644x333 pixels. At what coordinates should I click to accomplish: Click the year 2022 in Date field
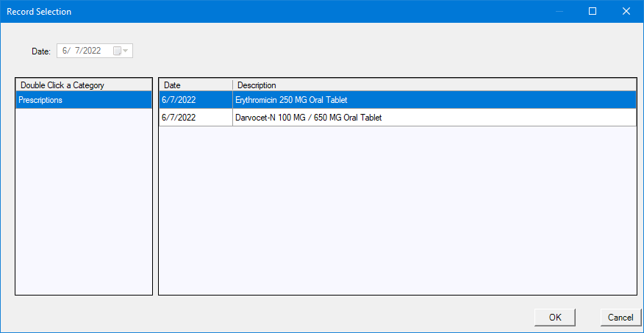click(91, 51)
